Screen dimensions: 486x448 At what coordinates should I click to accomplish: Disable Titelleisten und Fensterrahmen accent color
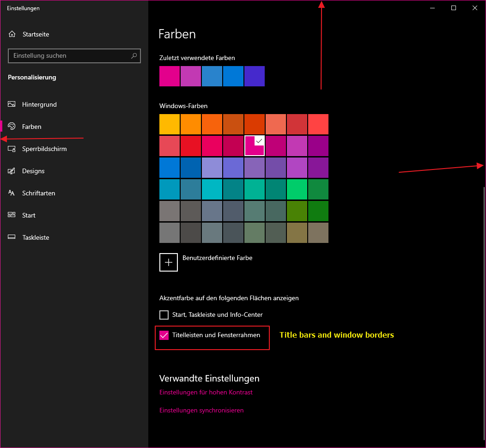click(x=164, y=335)
